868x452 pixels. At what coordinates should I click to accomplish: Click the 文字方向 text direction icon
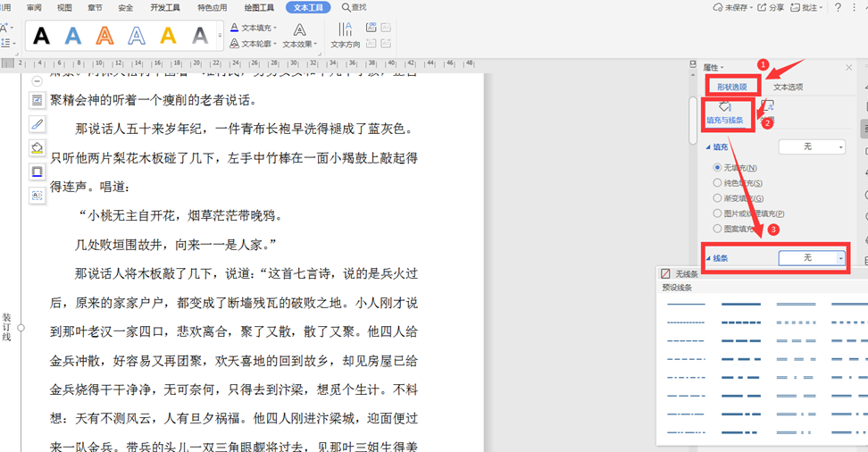point(345,29)
